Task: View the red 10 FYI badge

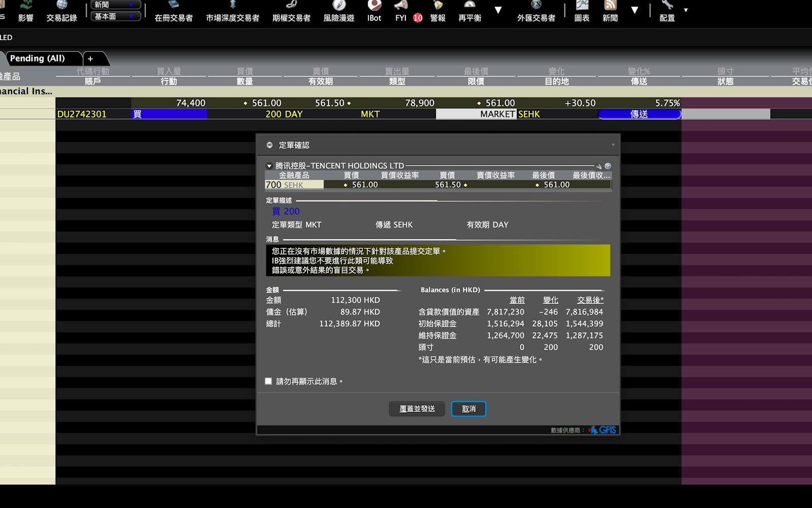Action: point(418,18)
